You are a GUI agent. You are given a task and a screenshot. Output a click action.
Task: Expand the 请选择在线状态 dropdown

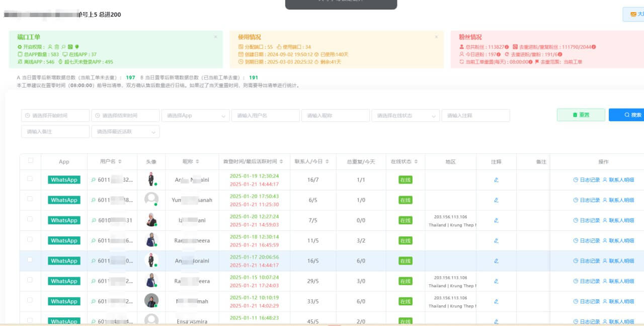(405, 116)
